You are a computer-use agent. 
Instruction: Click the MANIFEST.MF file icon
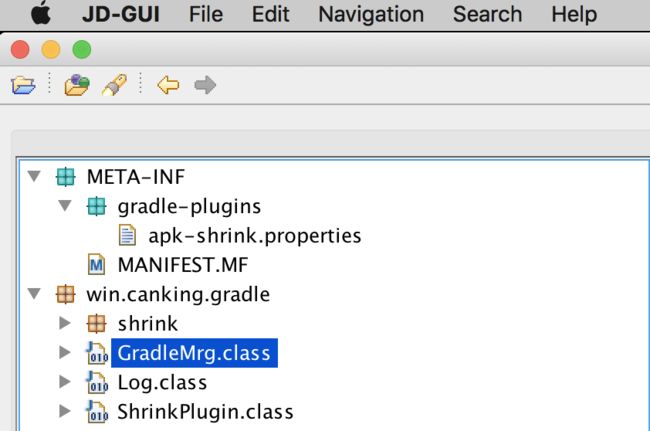coord(97,265)
